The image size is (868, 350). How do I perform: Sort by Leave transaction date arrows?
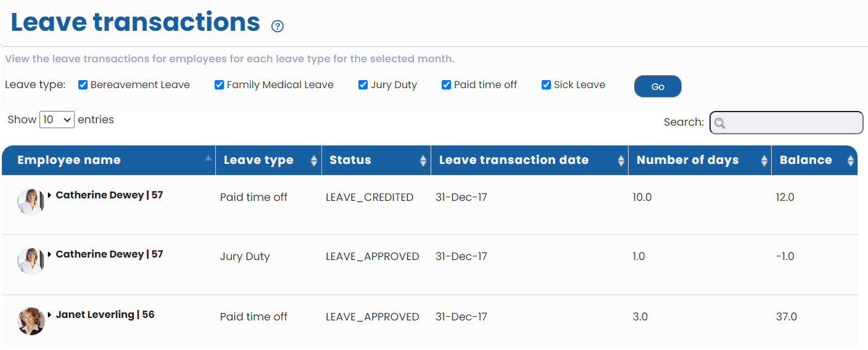(x=621, y=161)
